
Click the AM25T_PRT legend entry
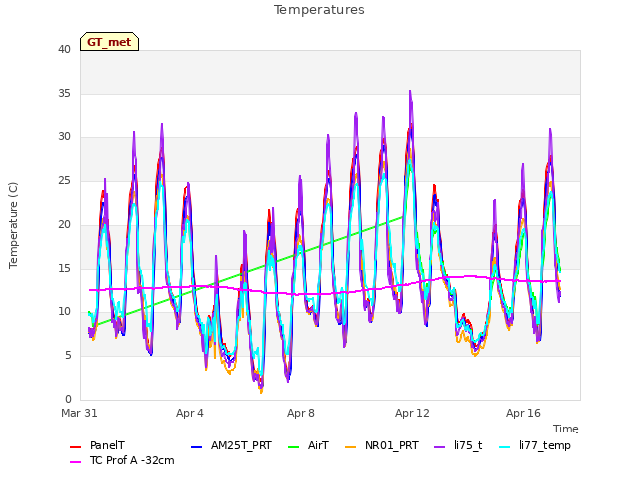click(x=231, y=445)
